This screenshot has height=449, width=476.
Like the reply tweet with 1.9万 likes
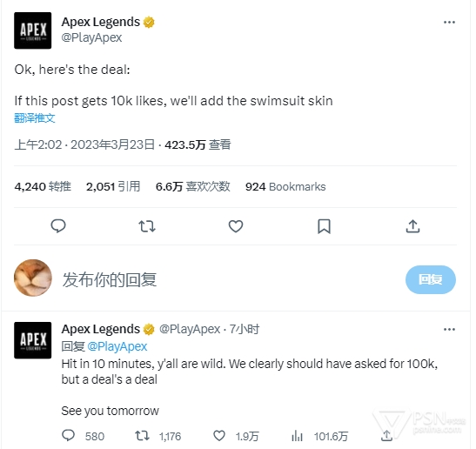pyautogui.click(x=219, y=436)
